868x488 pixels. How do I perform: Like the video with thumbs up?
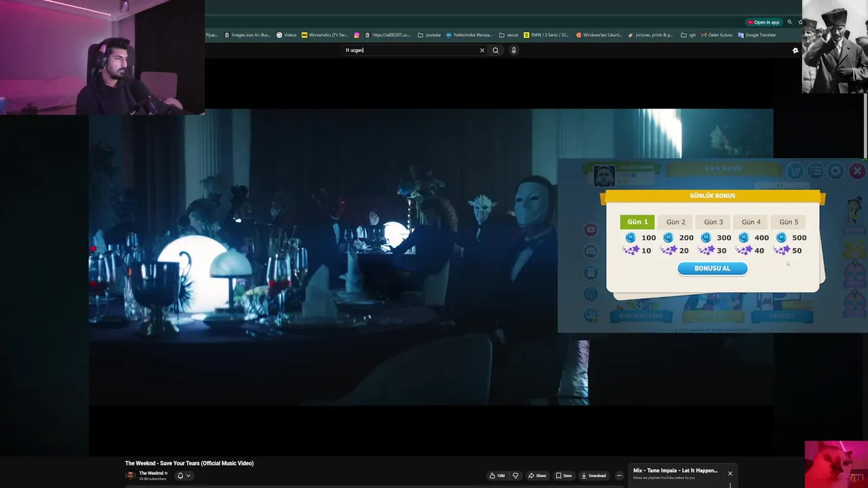(498, 476)
